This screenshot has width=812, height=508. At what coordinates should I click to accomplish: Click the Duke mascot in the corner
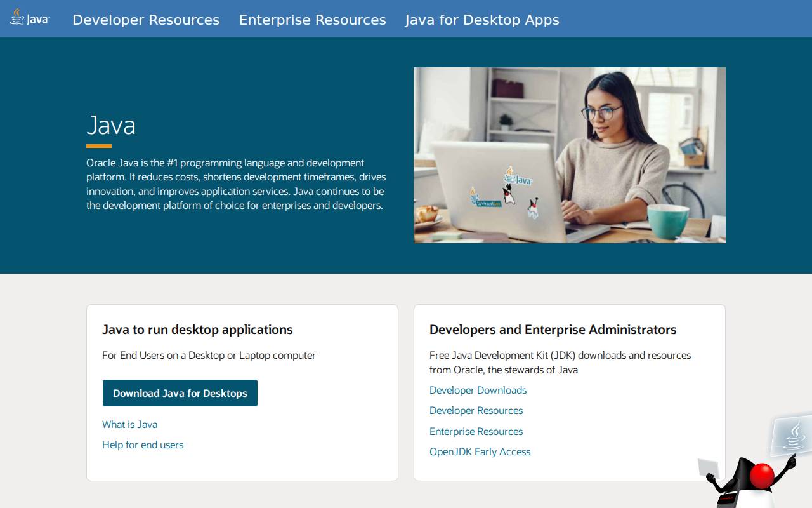click(x=754, y=463)
